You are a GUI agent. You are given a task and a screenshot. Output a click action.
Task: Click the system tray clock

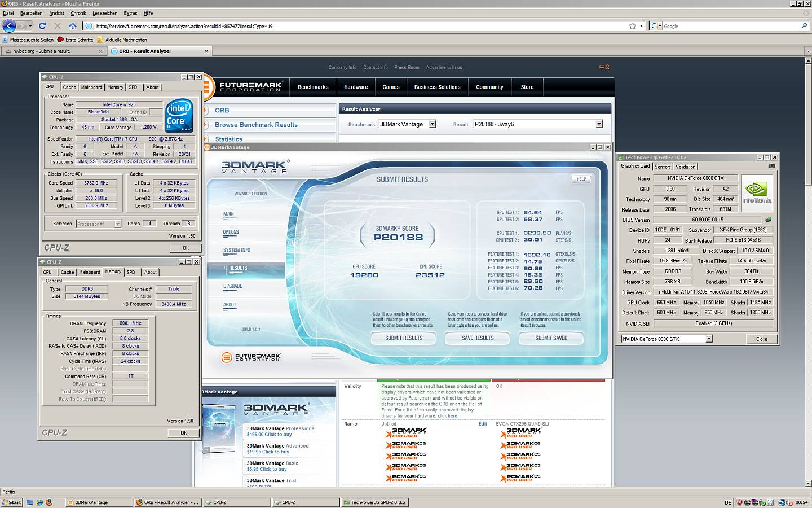(x=801, y=502)
